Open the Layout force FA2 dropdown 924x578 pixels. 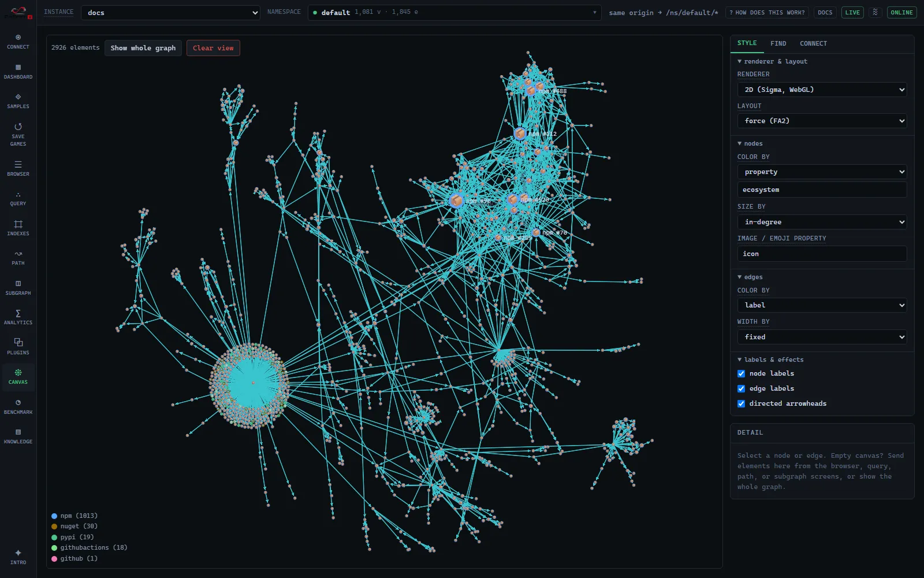tap(822, 121)
